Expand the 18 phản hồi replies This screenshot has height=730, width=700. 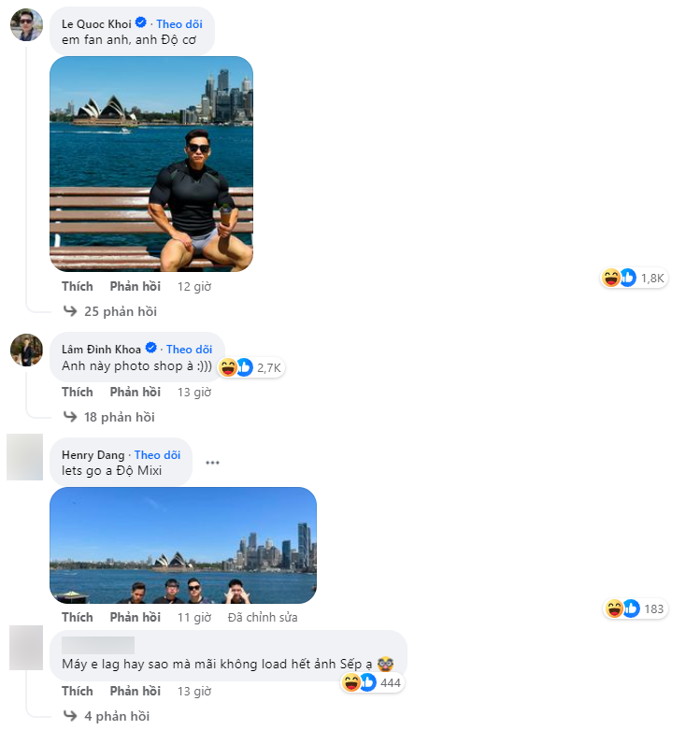(119, 417)
